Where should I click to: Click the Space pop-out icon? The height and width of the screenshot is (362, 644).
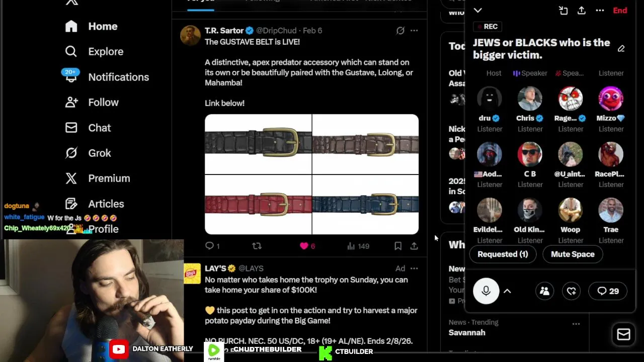(563, 10)
